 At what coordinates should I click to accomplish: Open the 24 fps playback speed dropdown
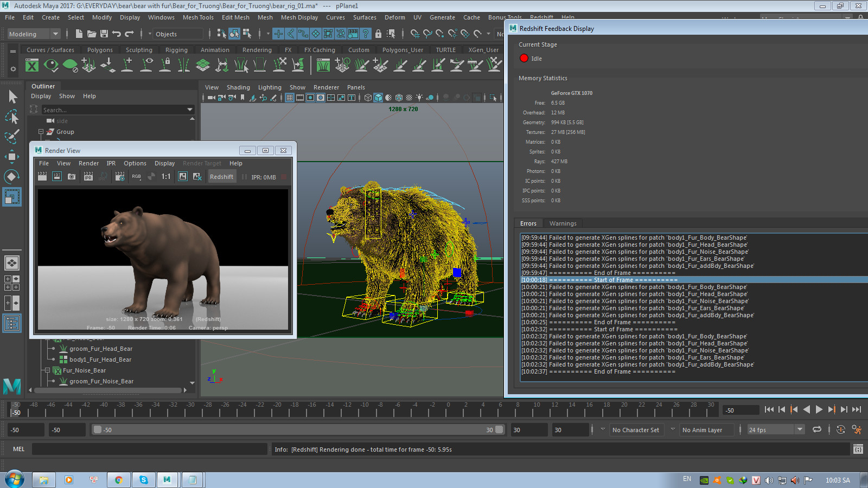[x=800, y=429]
